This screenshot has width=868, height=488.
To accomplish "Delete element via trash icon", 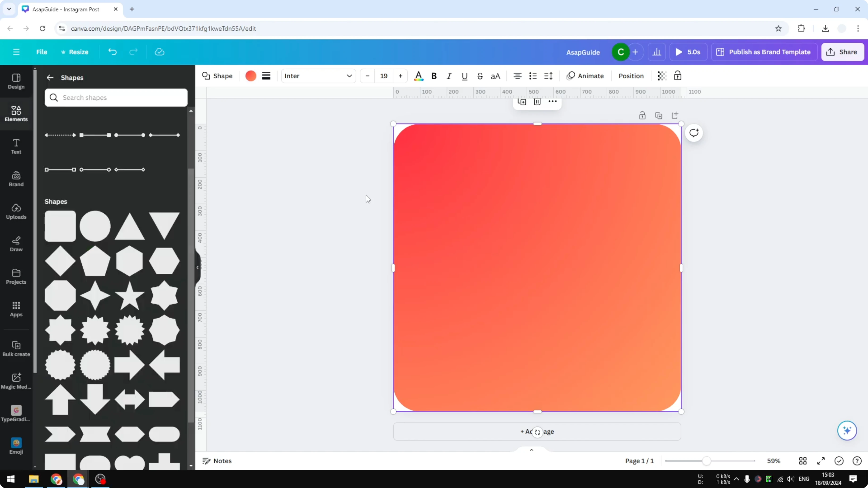I will click(x=537, y=102).
